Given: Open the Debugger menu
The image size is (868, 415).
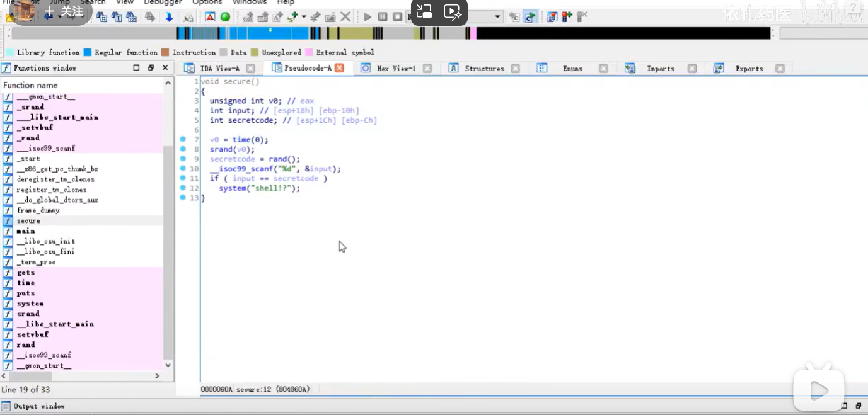Looking at the screenshot, I should click(x=163, y=3).
